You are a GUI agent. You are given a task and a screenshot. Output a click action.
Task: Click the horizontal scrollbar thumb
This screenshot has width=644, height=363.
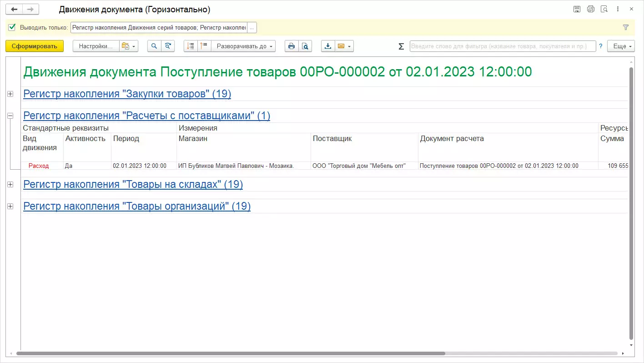(231, 353)
